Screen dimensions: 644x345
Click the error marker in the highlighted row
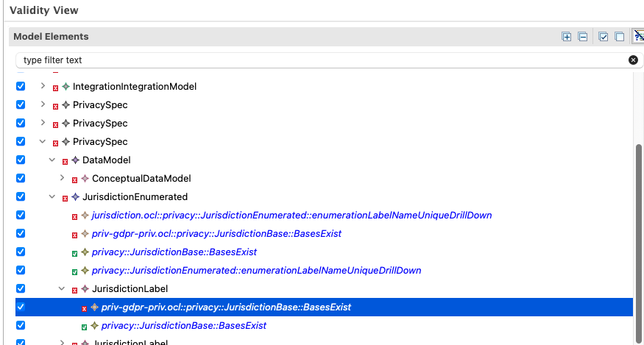point(84,309)
